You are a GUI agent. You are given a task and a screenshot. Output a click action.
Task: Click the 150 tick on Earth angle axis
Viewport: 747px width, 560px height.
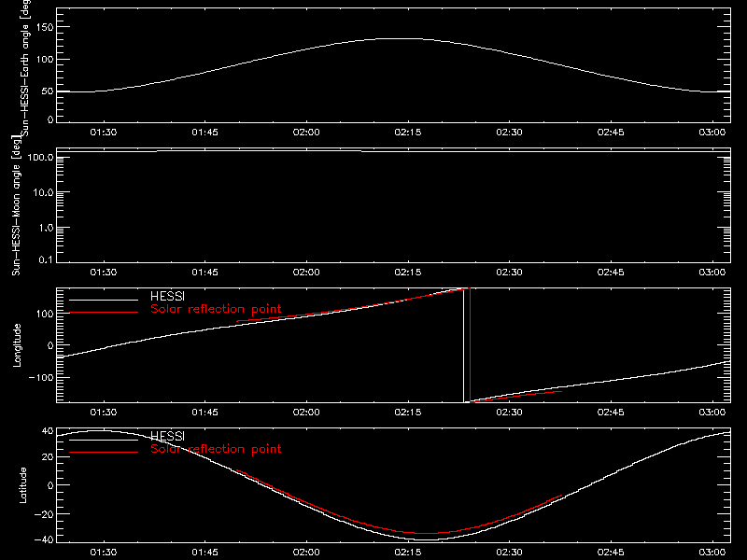click(45, 27)
